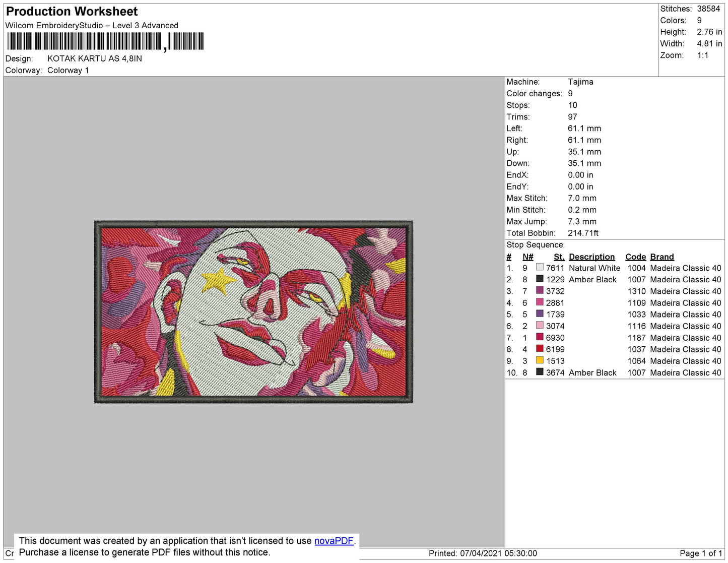Click the pink swatch coded 1109
Viewport: 728px width, 563px height.
click(x=540, y=302)
